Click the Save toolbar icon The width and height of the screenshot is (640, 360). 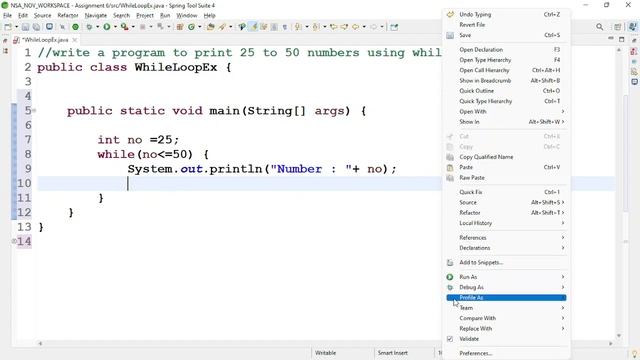click(x=25, y=27)
